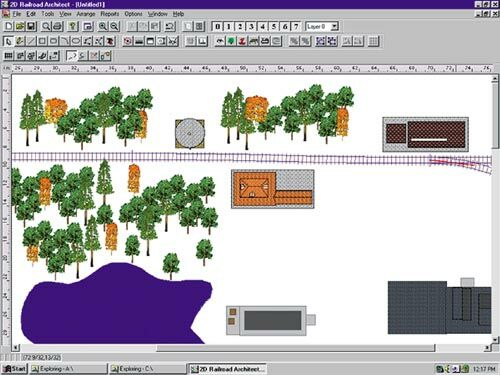Toggle layer 6 button
Screen dimensions: 500x375
click(285, 26)
